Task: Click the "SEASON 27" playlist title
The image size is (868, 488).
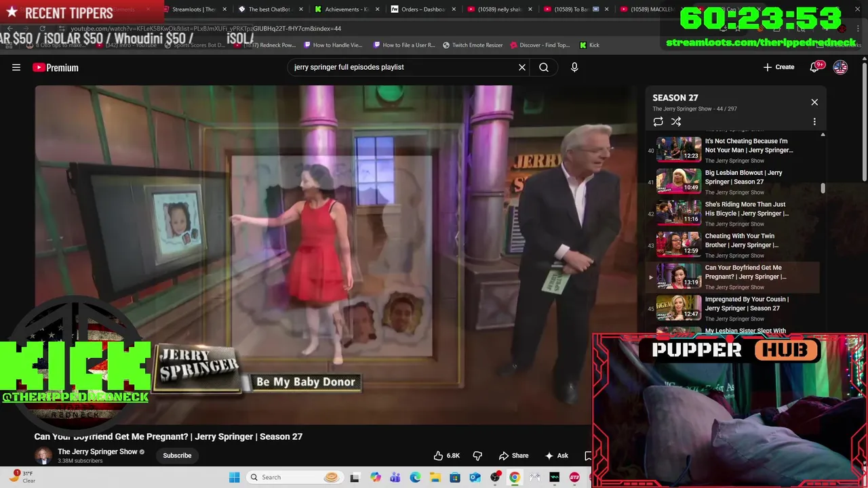Action: tap(675, 98)
